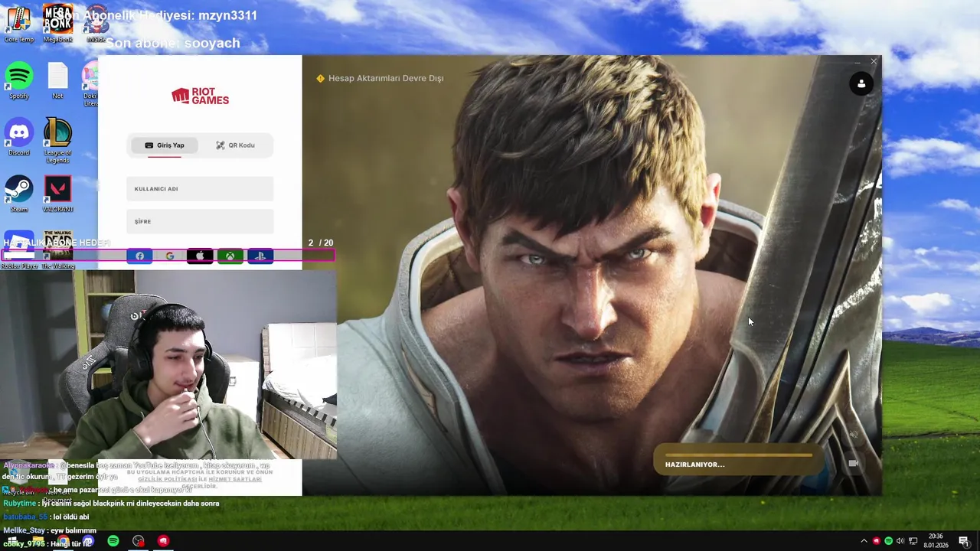Screen dimensions: 980x551
Task: Click the Melike_Stay chat message
Action: pos(50,530)
